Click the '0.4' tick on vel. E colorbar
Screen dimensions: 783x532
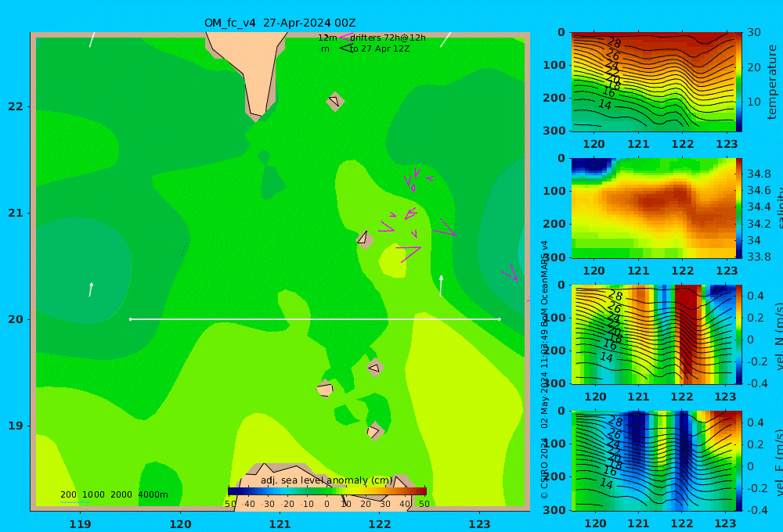click(x=756, y=422)
